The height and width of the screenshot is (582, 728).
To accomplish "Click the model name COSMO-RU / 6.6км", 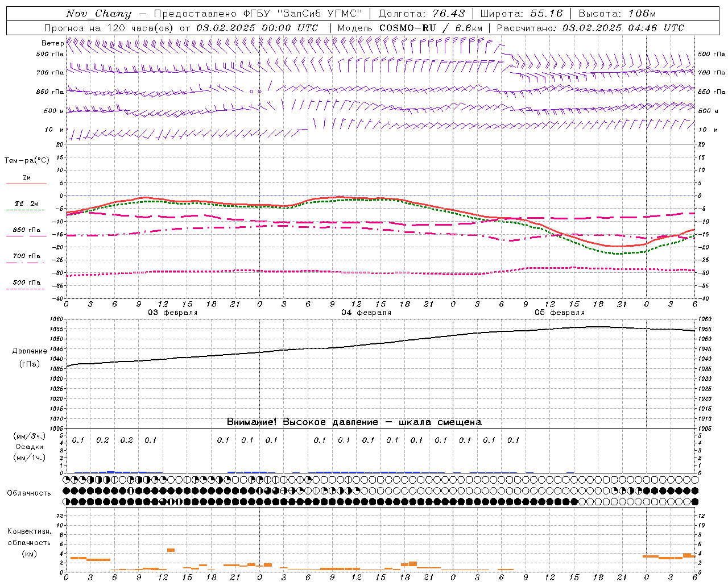I will (x=431, y=28).
